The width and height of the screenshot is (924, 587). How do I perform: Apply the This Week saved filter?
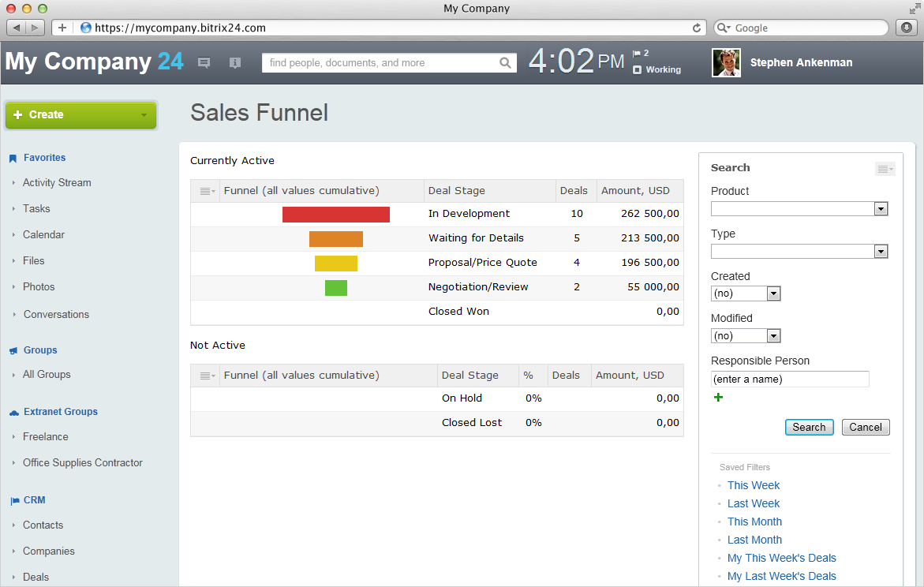[x=753, y=486]
